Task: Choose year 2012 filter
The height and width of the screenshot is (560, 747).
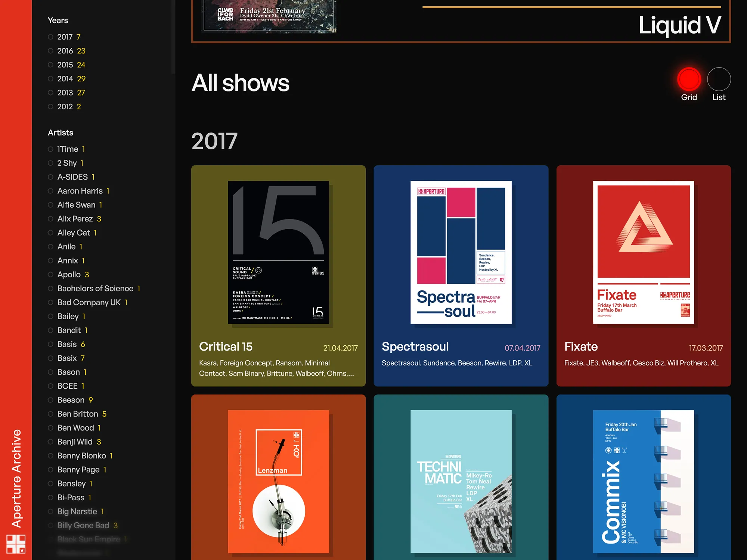Action: click(65, 107)
